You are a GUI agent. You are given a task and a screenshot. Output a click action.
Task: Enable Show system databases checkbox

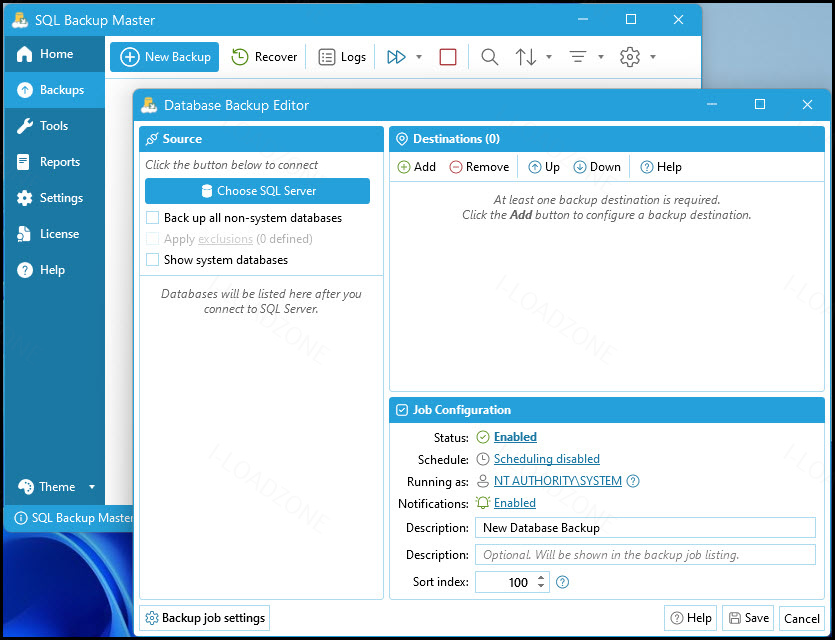(x=152, y=260)
